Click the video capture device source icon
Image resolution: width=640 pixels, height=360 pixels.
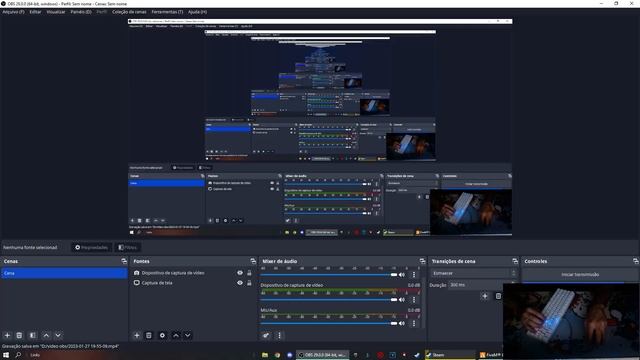pyautogui.click(x=137, y=273)
